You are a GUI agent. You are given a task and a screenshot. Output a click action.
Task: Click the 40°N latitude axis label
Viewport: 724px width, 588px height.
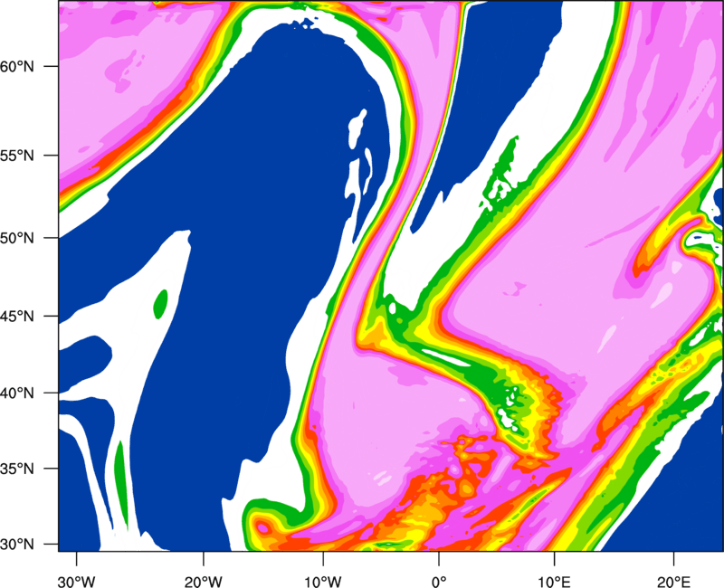(17, 394)
